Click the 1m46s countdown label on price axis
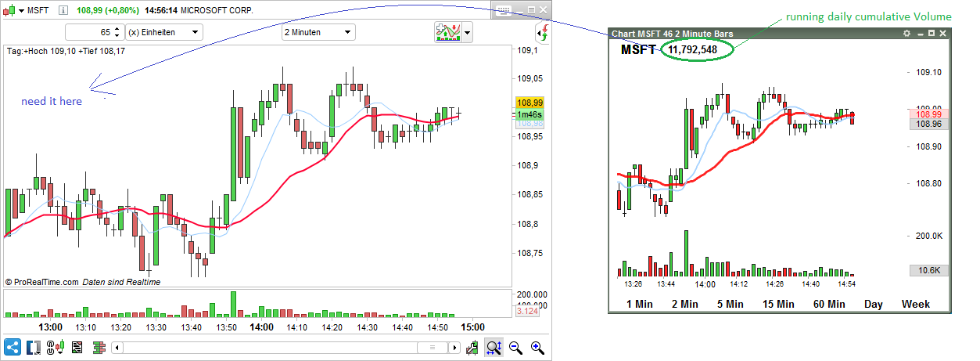The width and height of the screenshot is (980, 361). [x=529, y=114]
